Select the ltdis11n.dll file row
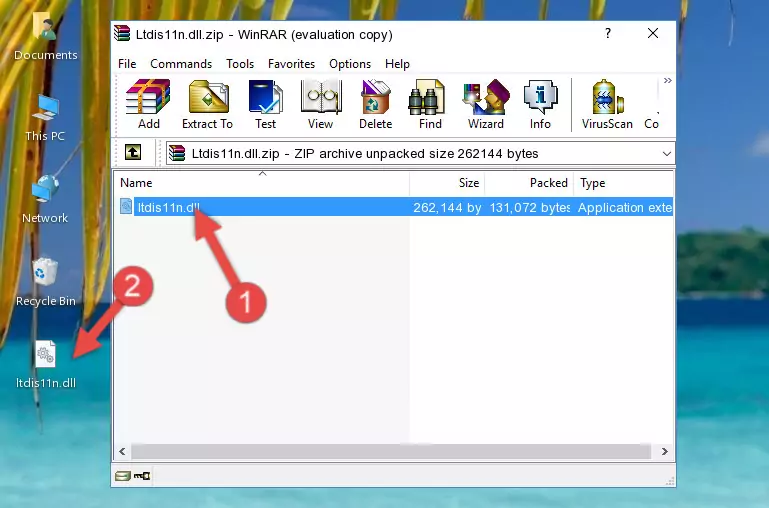The image size is (769, 508). (x=394, y=207)
